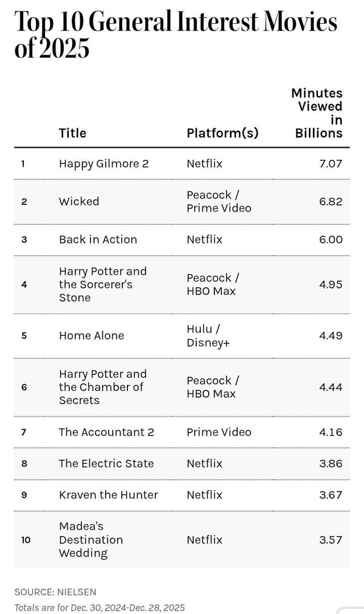364x614 pixels.
Task: Select the Peacock / Prime Video platform cell
Action: 218,201
